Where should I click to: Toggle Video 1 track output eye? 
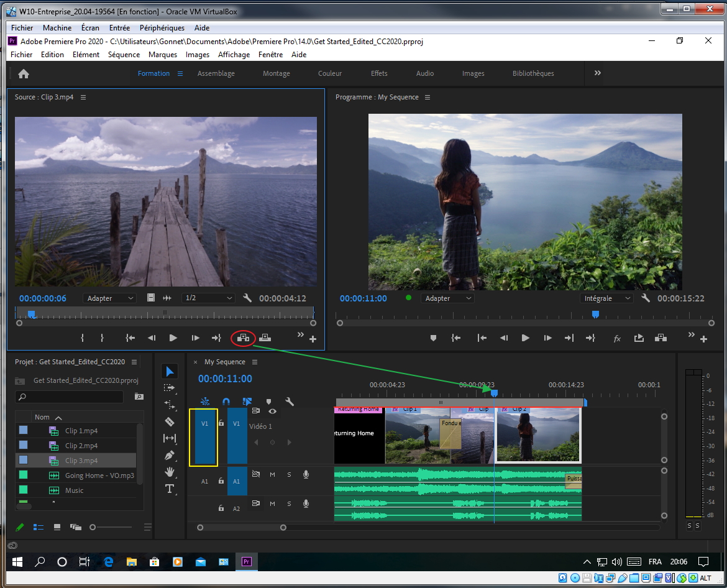tap(272, 411)
